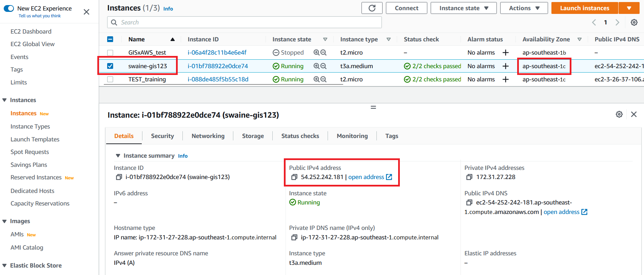Collapse the Instances sidebar section

(4, 100)
